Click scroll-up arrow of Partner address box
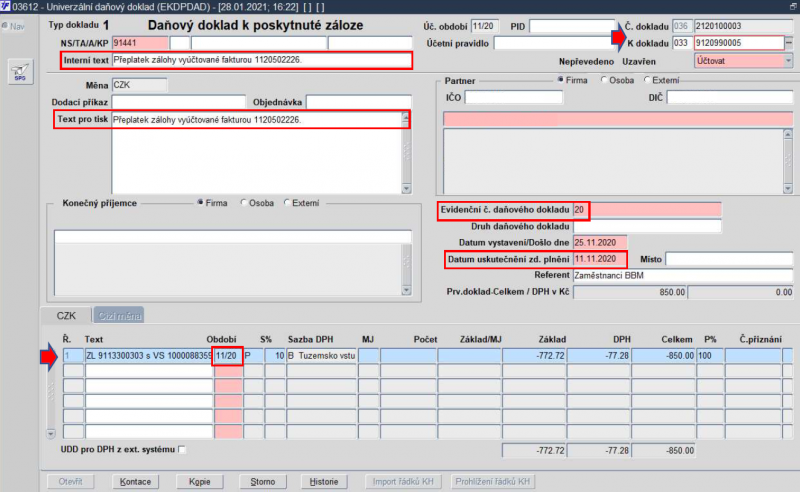Screen dimensions: 800x492 (788, 134)
